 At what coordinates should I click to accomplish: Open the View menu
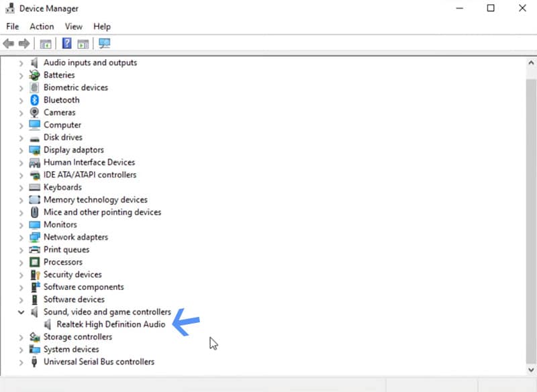pyautogui.click(x=73, y=26)
